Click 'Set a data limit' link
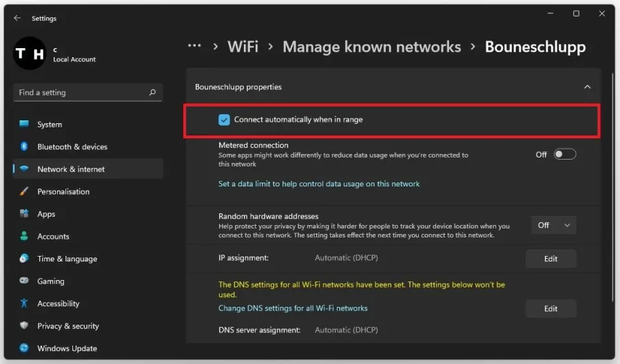 pos(319,184)
